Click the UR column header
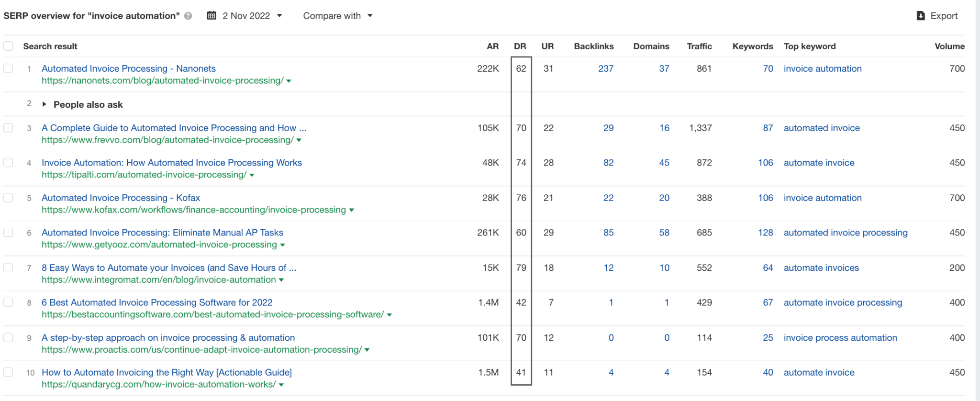980x401 pixels. click(x=547, y=46)
